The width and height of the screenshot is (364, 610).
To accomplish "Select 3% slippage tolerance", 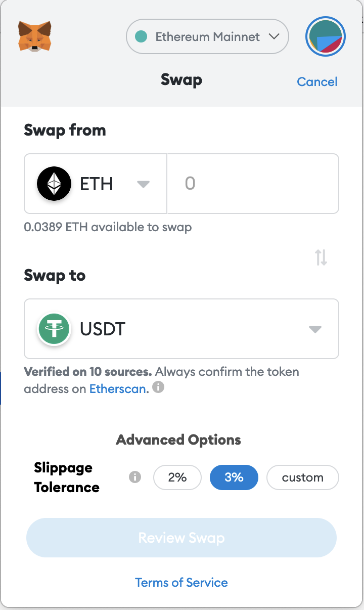I will click(234, 477).
